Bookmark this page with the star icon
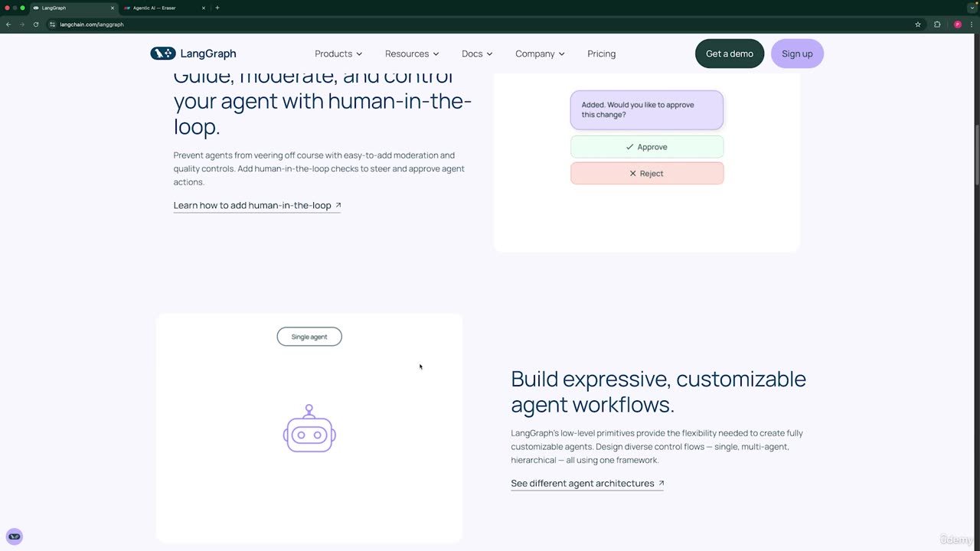This screenshot has height=551, width=980. click(x=918, y=24)
